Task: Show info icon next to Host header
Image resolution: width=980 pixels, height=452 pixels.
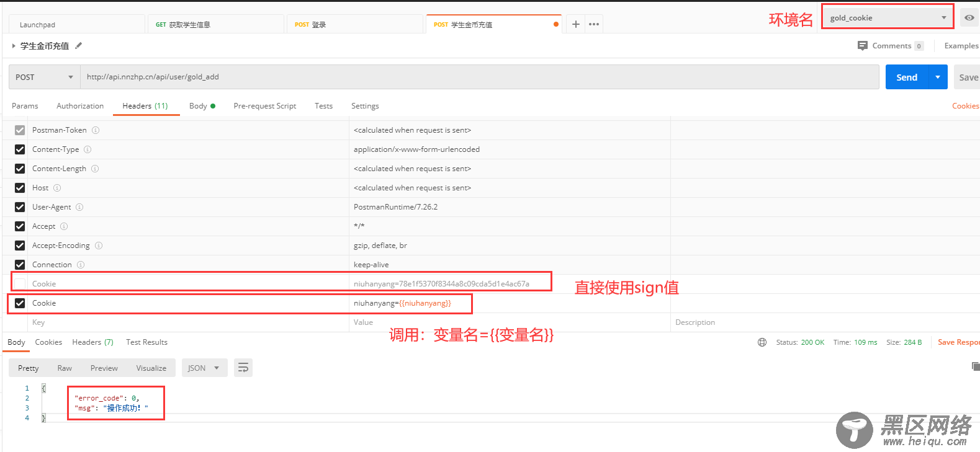Action: coord(57,188)
